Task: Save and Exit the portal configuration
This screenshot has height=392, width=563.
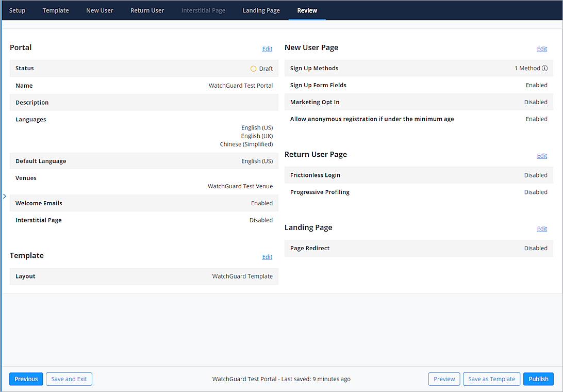Action: (69, 379)
